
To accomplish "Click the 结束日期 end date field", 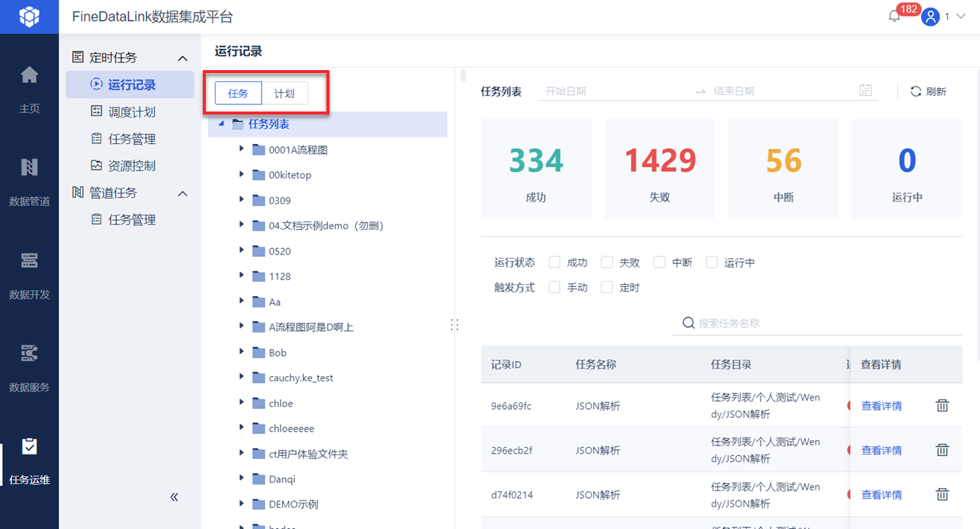I will coord(780,91).
